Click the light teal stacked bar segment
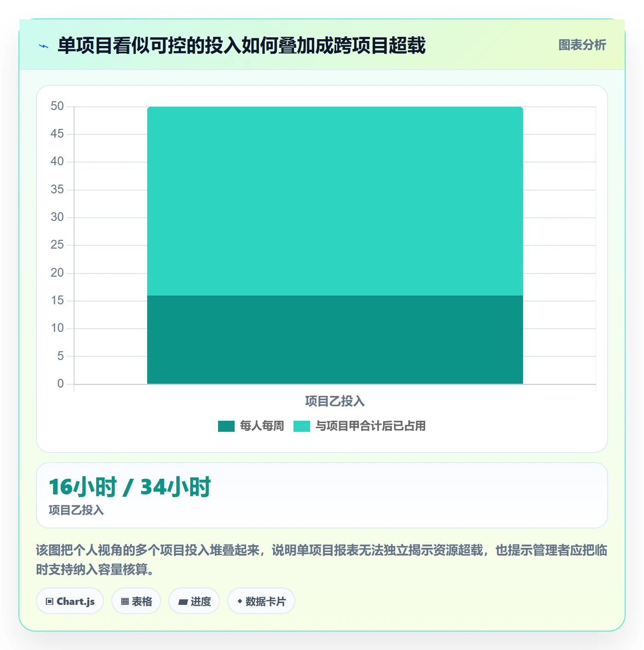 tap(335, 201)
